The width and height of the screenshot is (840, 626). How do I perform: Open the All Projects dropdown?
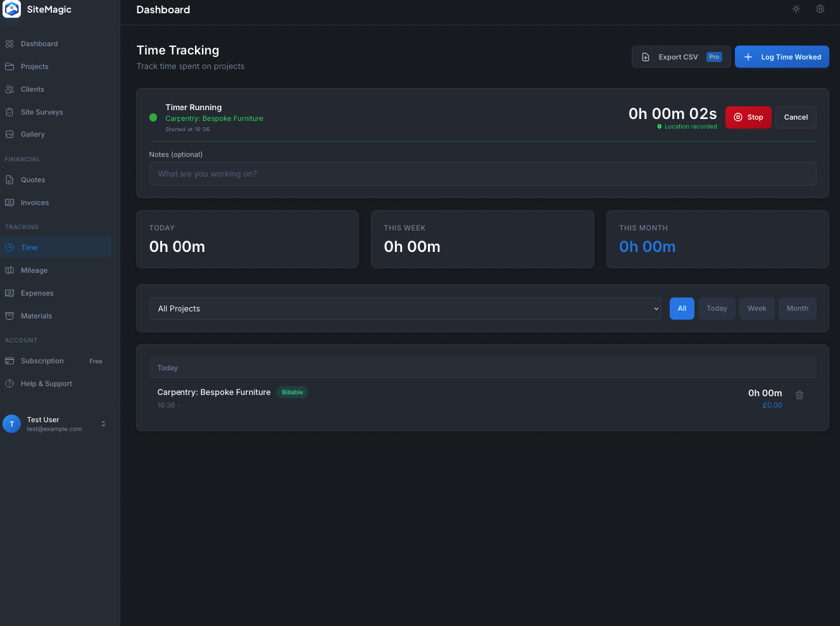click(405, 308)
